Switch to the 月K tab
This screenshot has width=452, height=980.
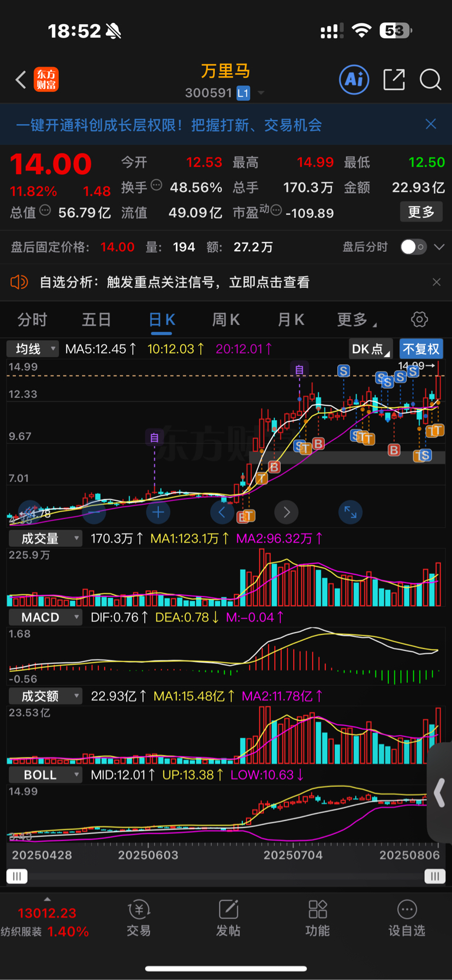[x=291, y=320]
